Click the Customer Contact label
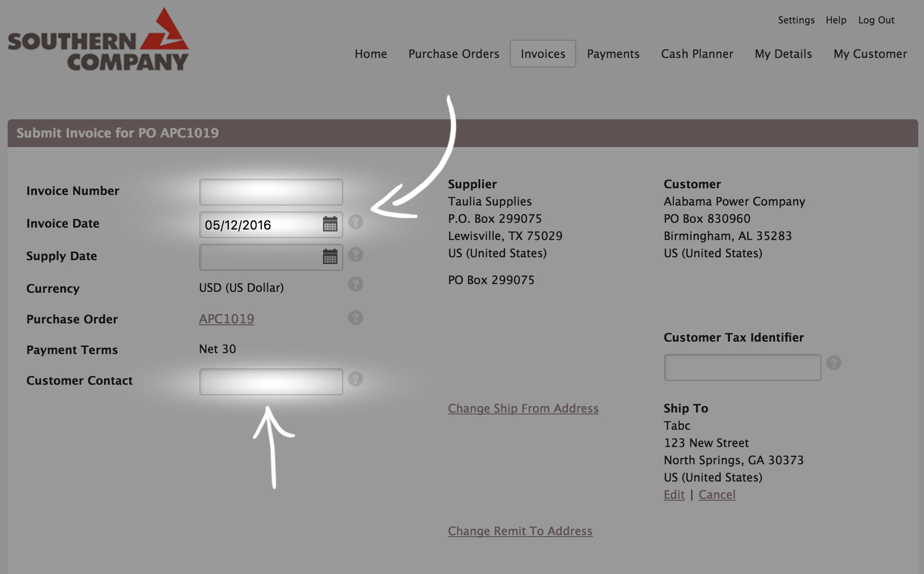 pos(80,380)
